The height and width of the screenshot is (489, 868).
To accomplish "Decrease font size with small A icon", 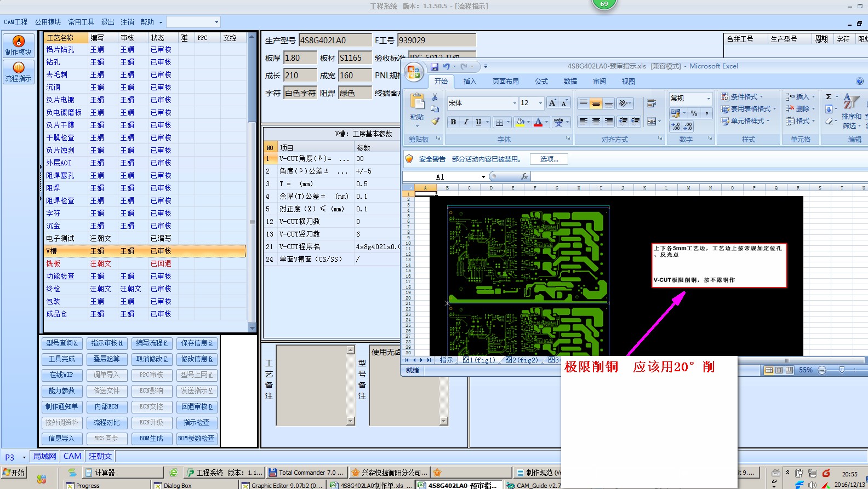I will tap(564, 103).
